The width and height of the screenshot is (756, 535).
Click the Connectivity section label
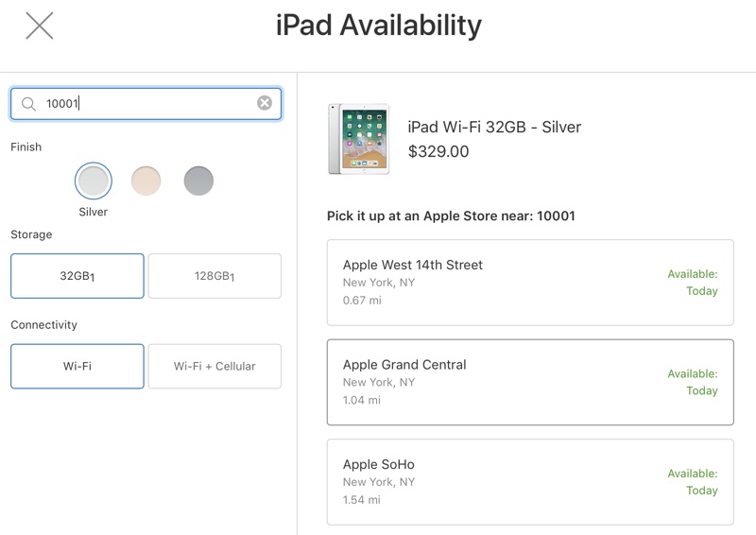click(x=43, y=324)
